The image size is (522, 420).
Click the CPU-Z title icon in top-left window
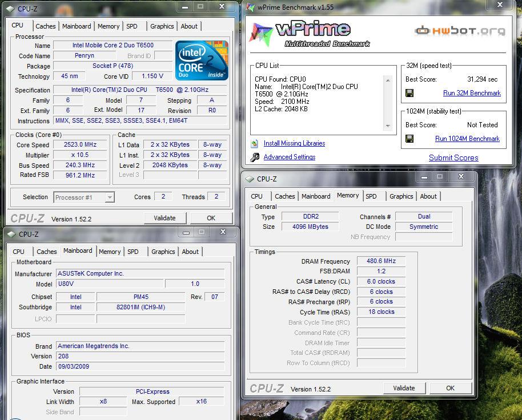[10, 9]
